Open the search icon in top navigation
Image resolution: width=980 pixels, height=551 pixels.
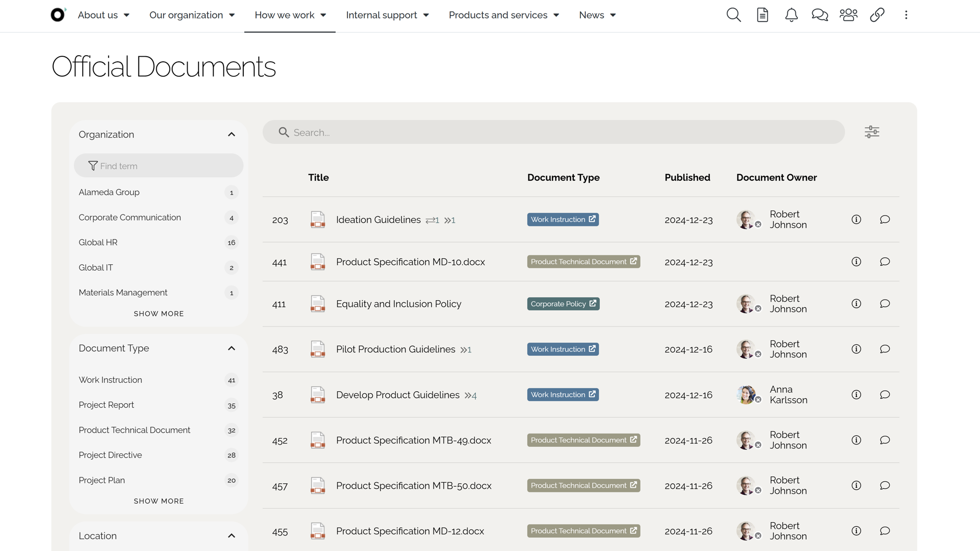coord(734,15)
